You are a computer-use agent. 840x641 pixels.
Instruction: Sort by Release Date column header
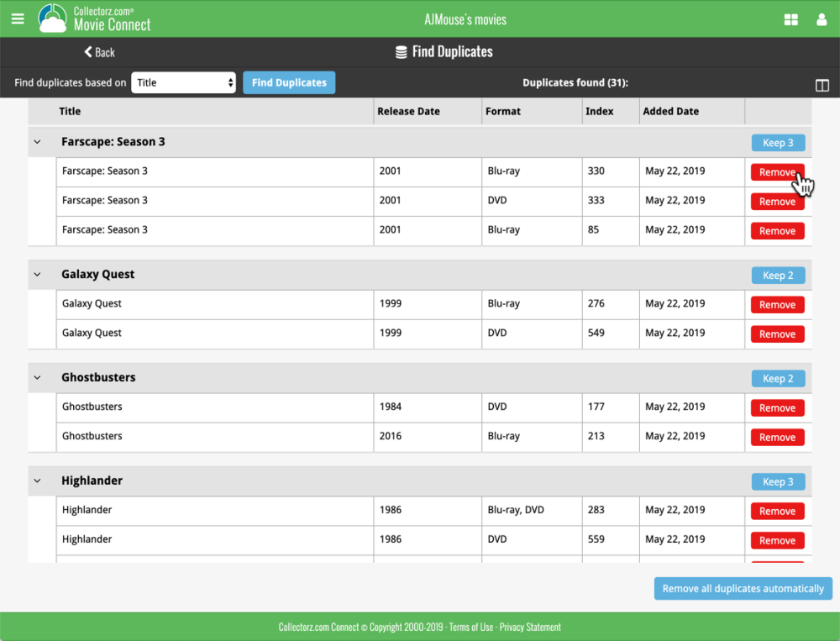pyautogui.click(x=409, y=112)
